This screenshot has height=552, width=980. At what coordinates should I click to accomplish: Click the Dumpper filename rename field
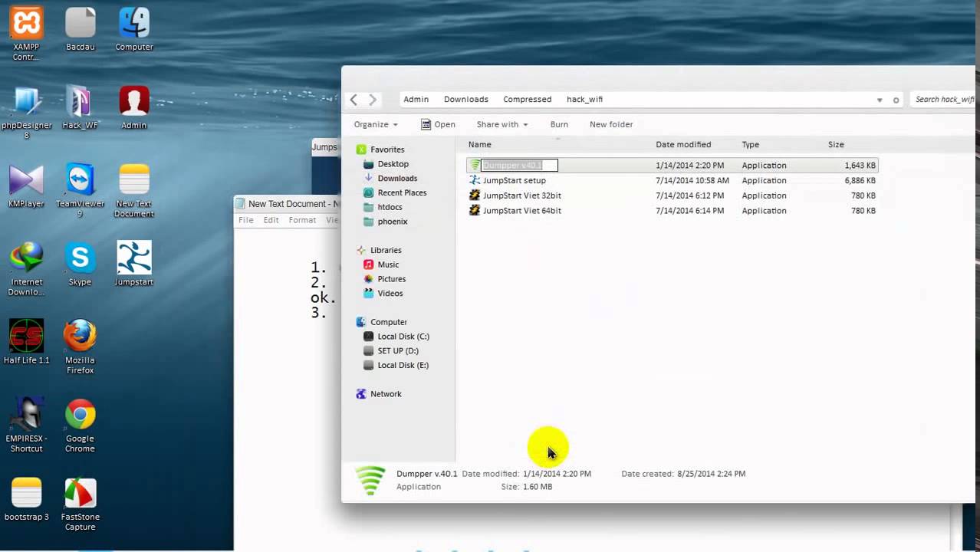point(519,165)
